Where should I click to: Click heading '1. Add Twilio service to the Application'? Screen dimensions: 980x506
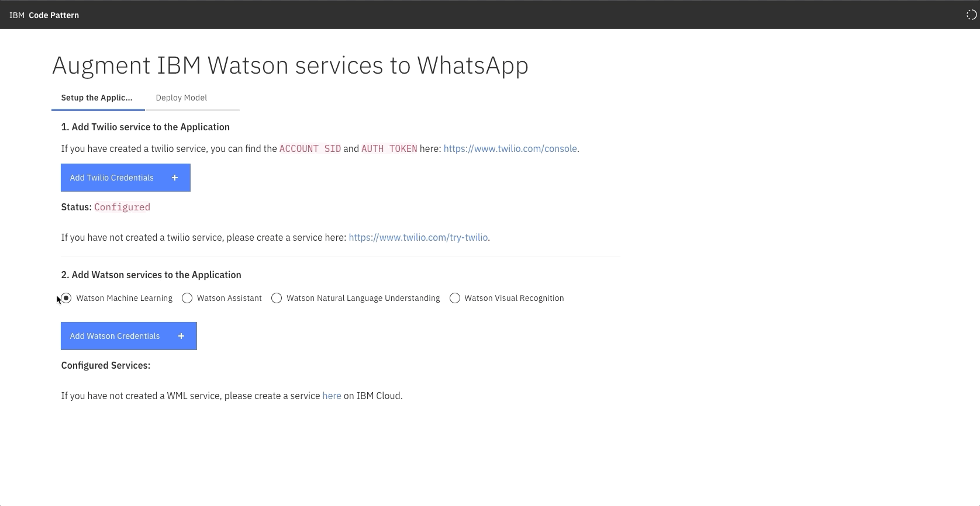click(146, 127)
